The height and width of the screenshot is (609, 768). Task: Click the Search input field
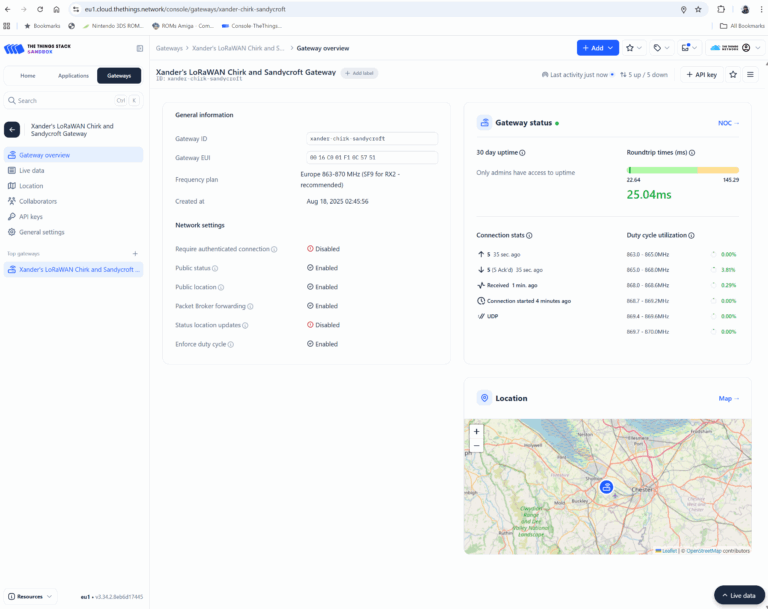coord(60,100)
